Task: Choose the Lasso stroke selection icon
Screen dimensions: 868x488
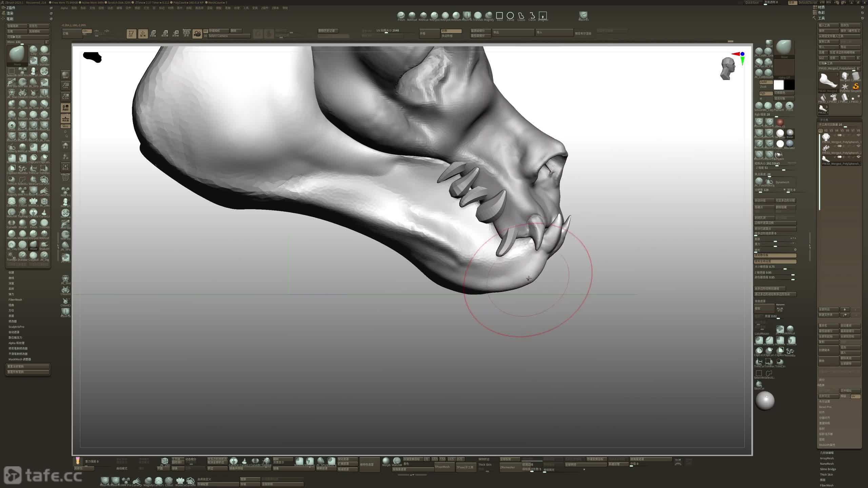Action: click(x=521, y=16)
